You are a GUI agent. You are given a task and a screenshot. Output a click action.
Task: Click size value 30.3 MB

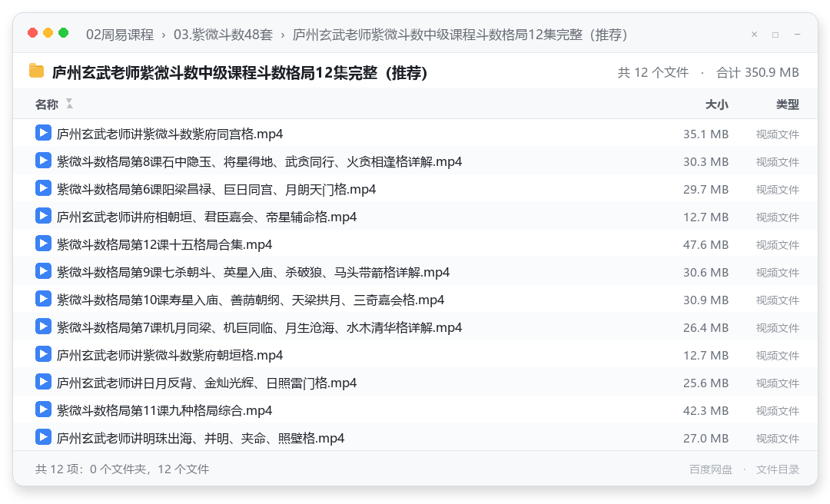[705, 161]
